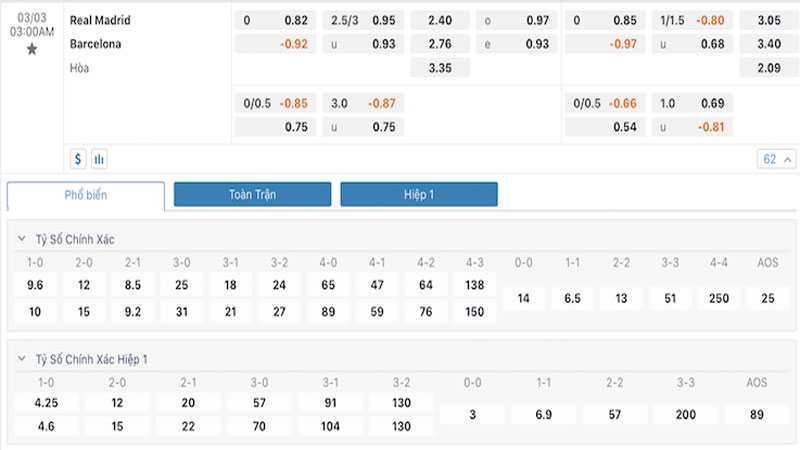
Task: Pick correct score 4-4 odds 250
Action: tap(719, 298)
